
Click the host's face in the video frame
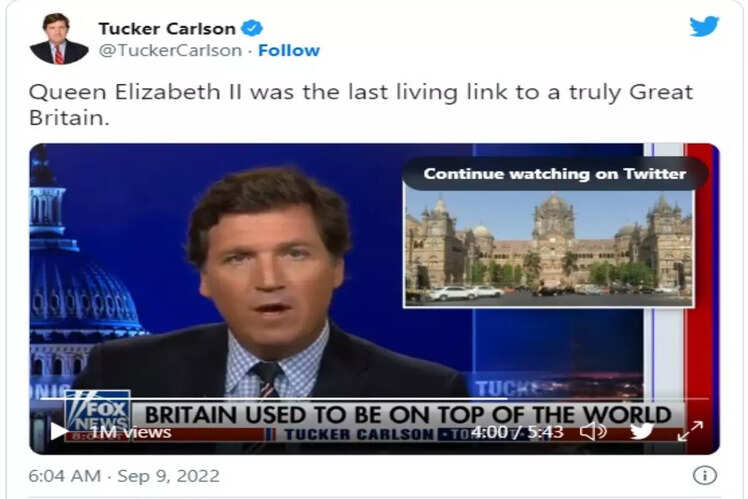point(270,277)
